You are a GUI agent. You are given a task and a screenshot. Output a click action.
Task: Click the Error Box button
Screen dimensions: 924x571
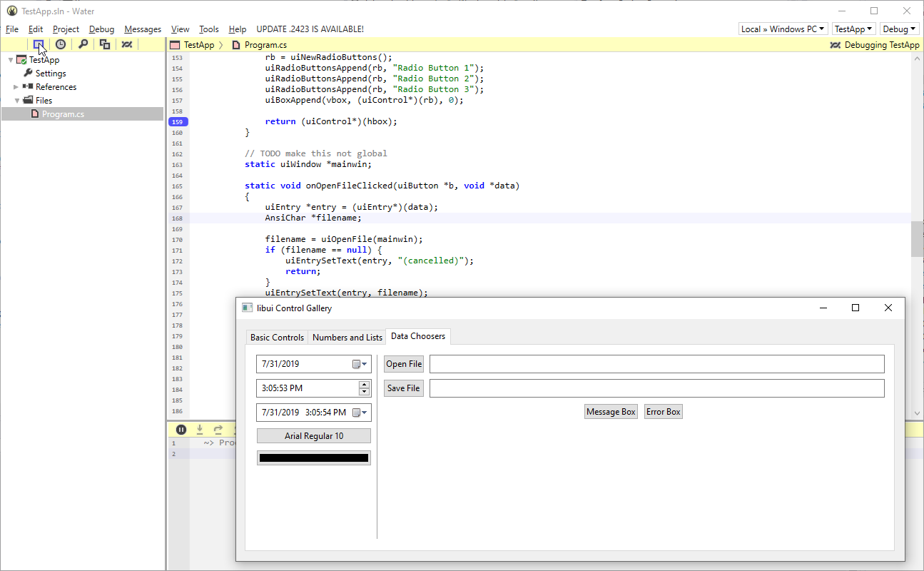pos(664,412)
